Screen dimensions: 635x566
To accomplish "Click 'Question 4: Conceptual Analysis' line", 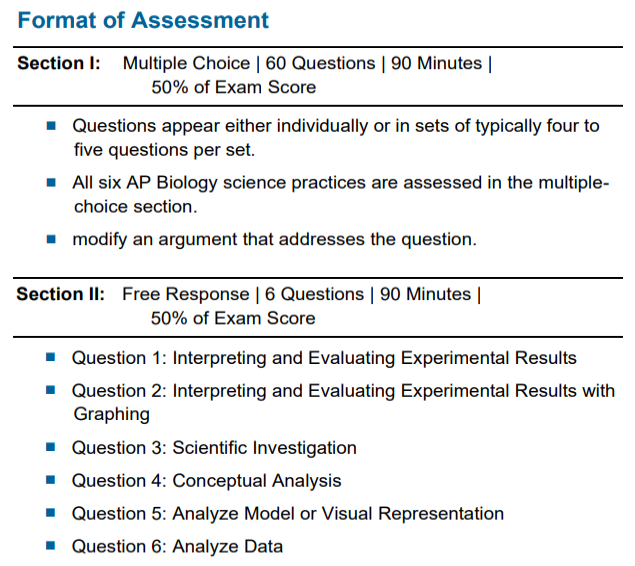I will click(x=207, y=481).
